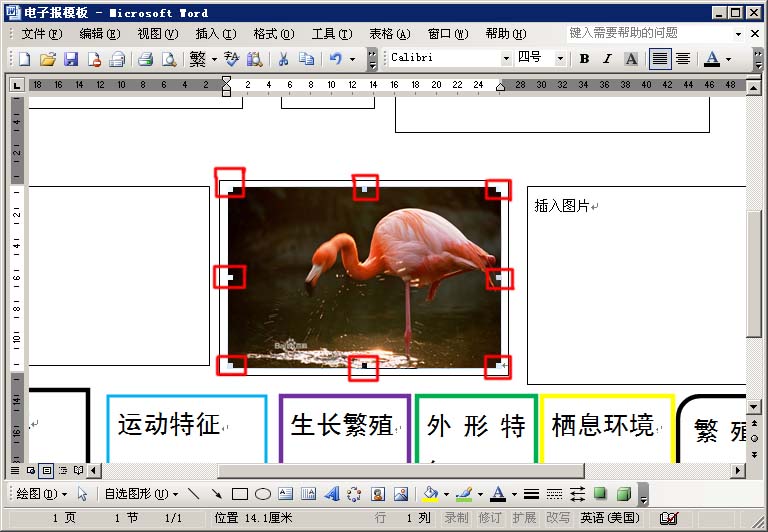Select the Oval drawing tool
The width and height of the screenshot is (768, 532).
262,494
